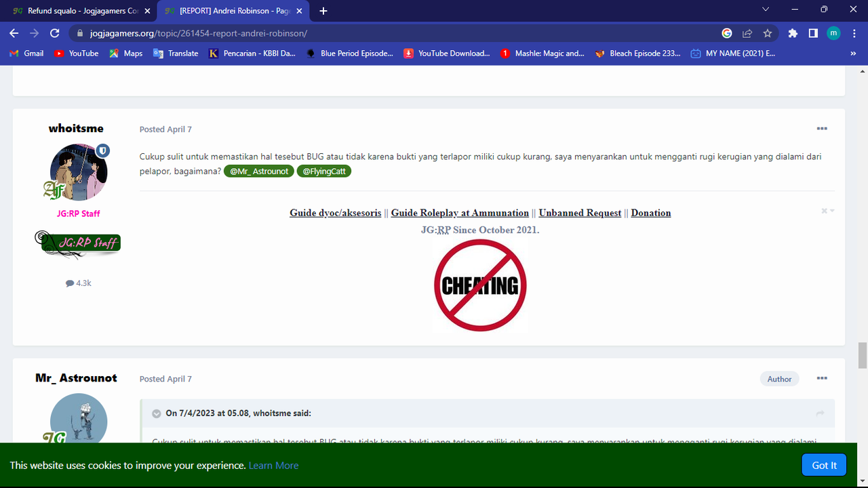Screen dimensions: 868x488
Task: Show more bookmarks chevron
Action: click(853, 54)
